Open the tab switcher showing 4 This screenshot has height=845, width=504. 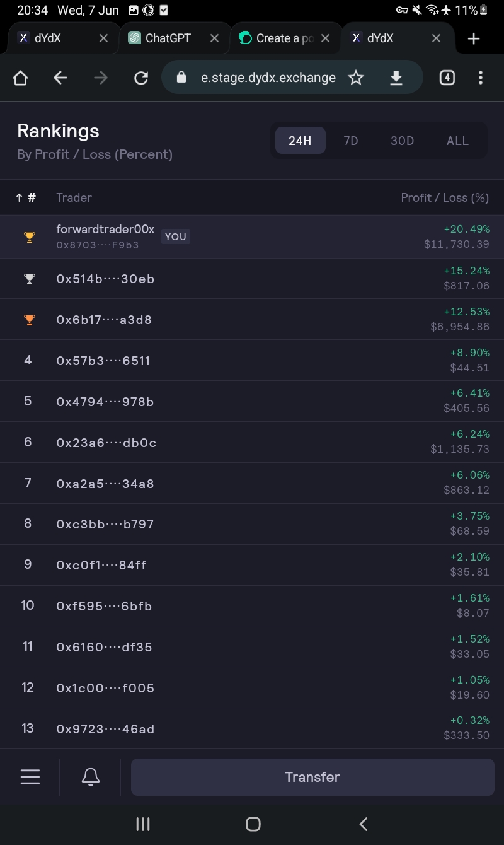coord(447,78)
